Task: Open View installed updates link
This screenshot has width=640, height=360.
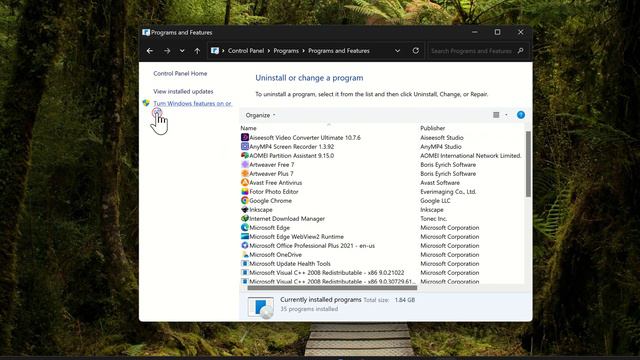Action: (183, 91)
